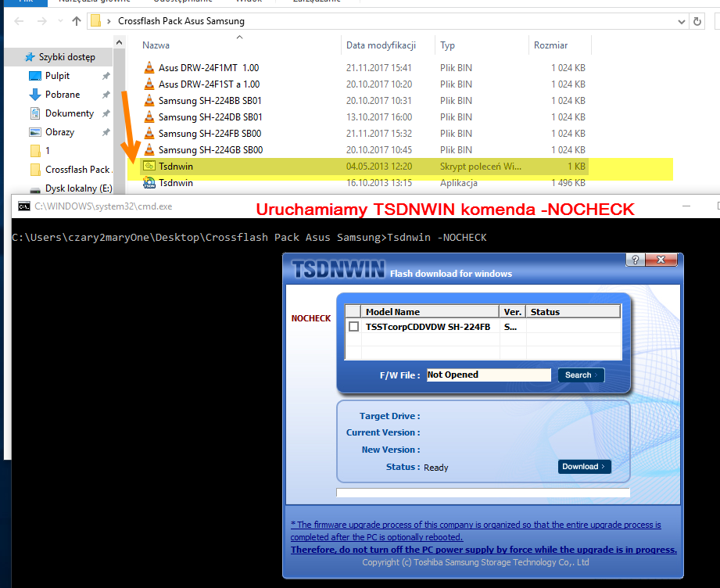
Task: Click pin icon next to Obrazy
Action: pos(106,132)
